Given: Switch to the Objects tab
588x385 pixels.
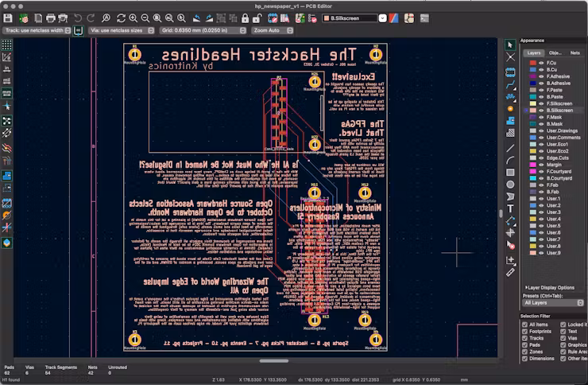Looking at the screenshot, I should coord(555,53).
